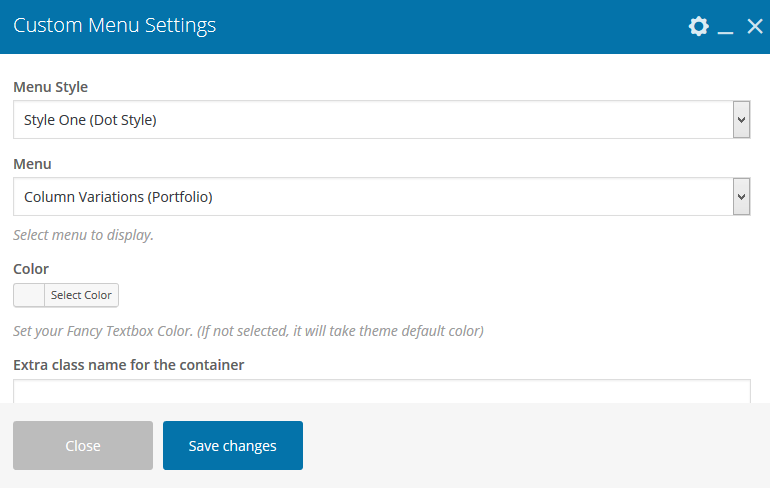
Task: Focus the extra class name input field
Action: click(381, 391)
